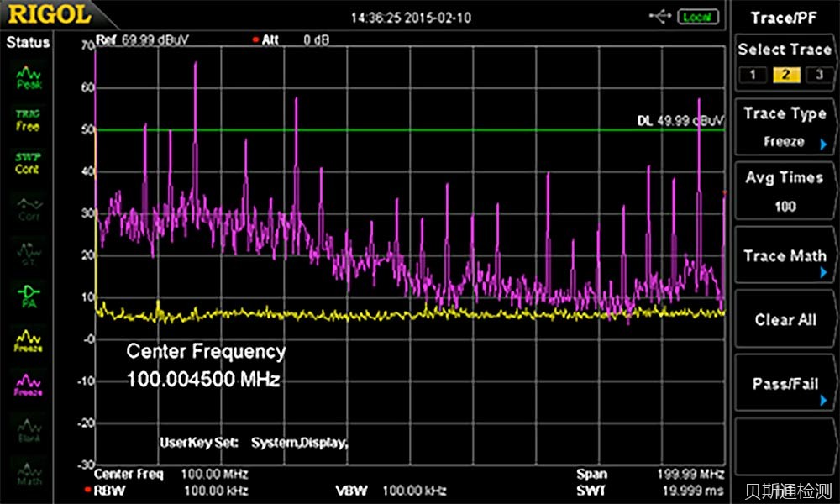Click the Trace/PF menu title
This screenshot has height=504, width=840.
point(785,18)
